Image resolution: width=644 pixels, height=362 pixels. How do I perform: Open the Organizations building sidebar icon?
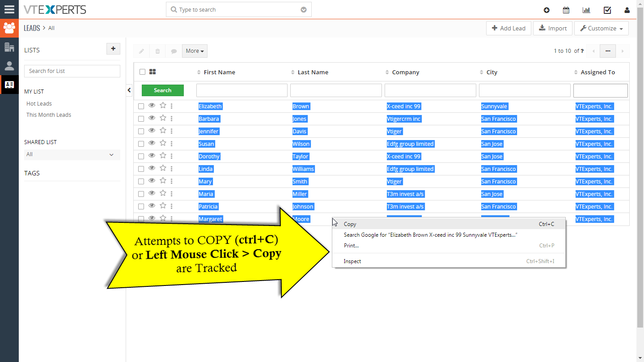pyautogui.click(x=9, y=47)
